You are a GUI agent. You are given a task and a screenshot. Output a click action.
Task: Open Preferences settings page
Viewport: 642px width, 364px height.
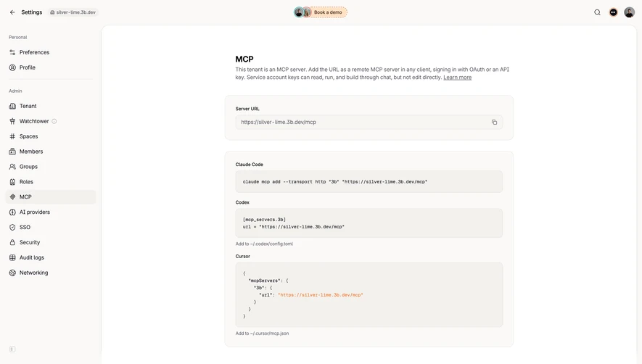[x=51, y=52]
